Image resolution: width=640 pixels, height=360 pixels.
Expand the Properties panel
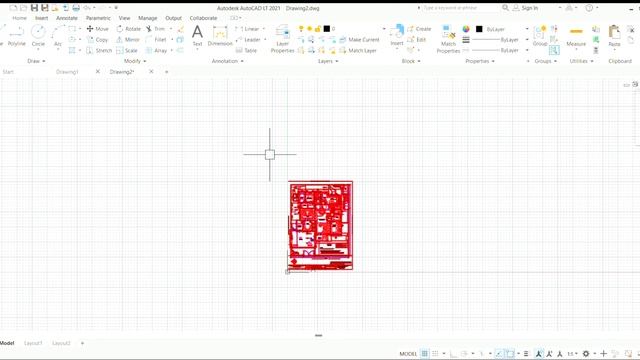coord(480,61)
